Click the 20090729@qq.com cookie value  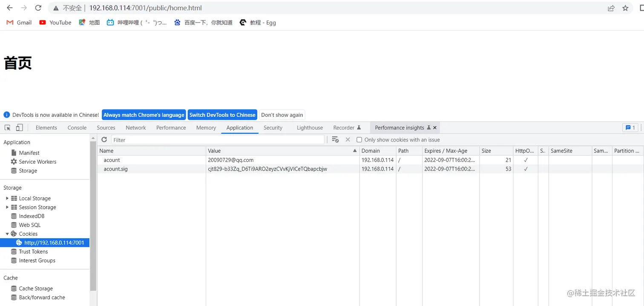pos(231,160)
